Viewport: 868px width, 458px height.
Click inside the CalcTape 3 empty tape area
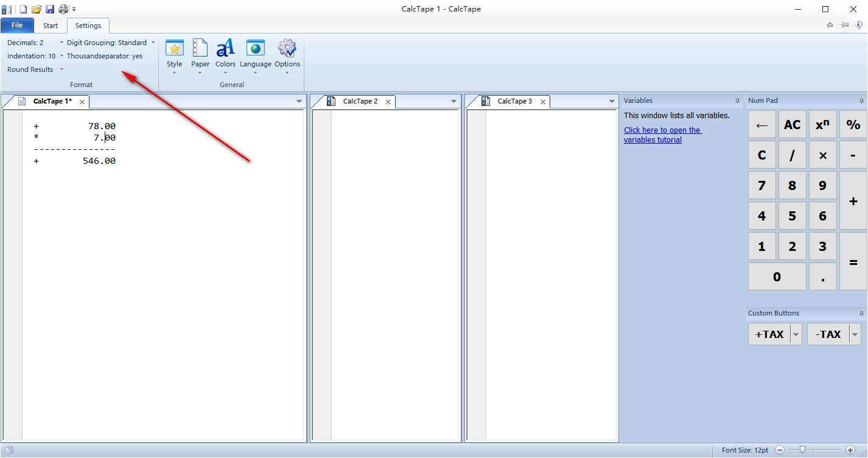coord(551,275)
